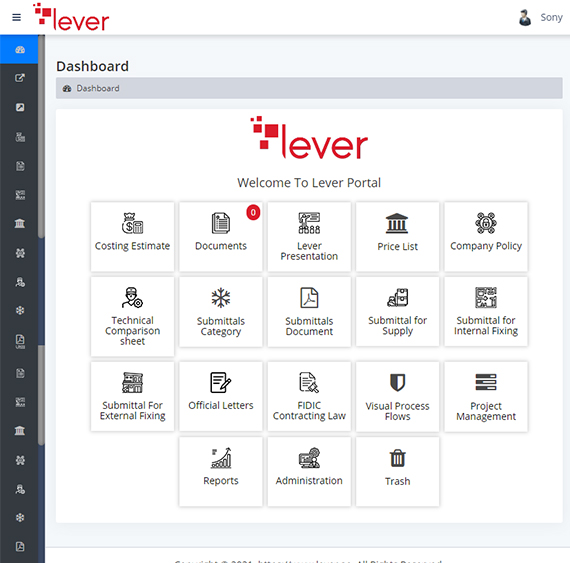Open the Sony user account menu
This screenshot has height=563, width=570.
point(551,17)
